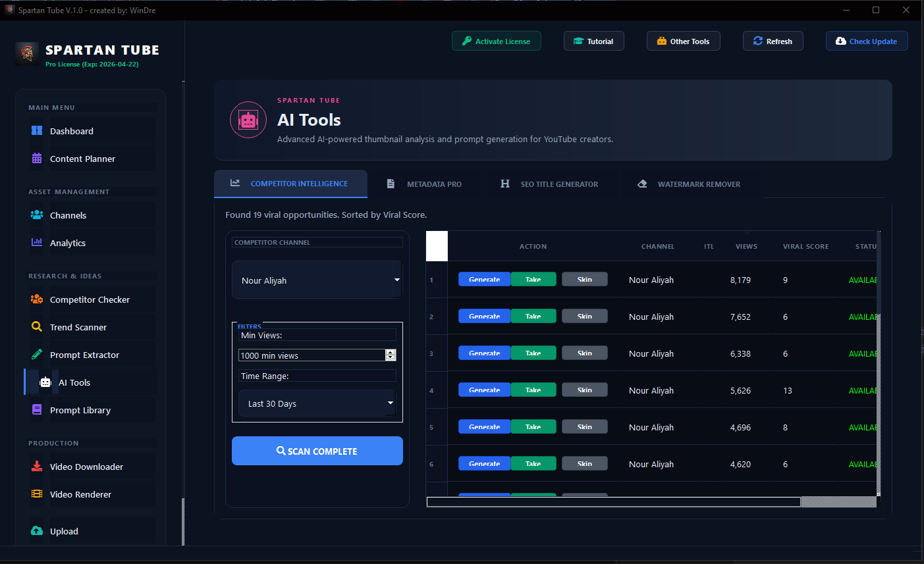Take the first viral opportunity
This screenshot has width=924, height=564.
pos(533,279)
